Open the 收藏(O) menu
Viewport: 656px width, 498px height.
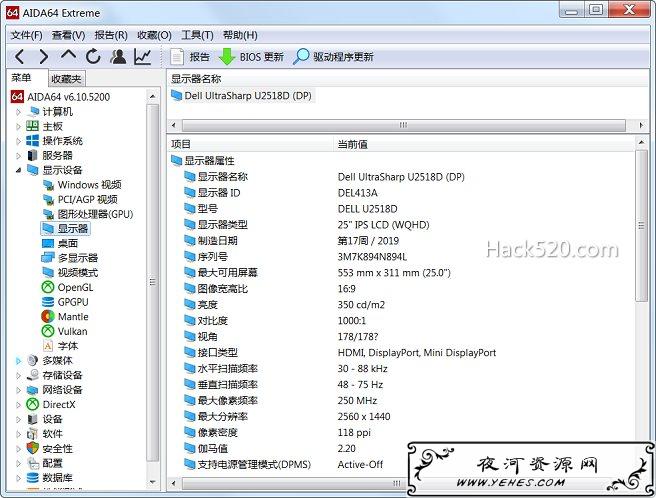point(154,35)
